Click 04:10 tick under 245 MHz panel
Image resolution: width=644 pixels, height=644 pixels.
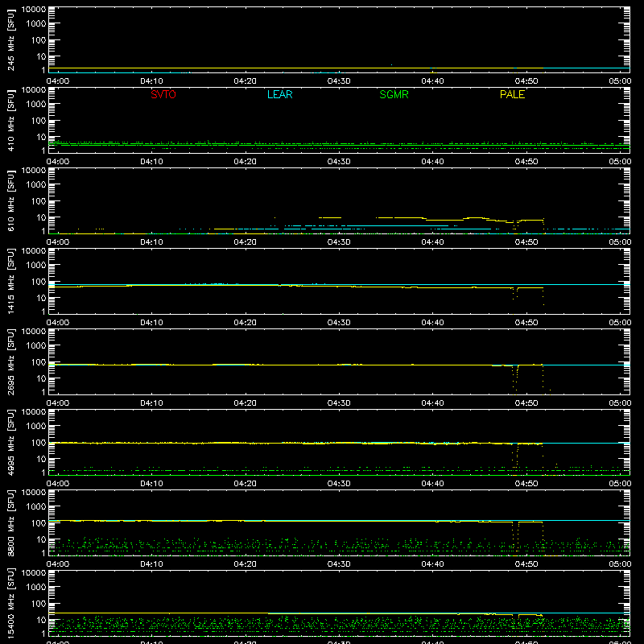point(151,81)
